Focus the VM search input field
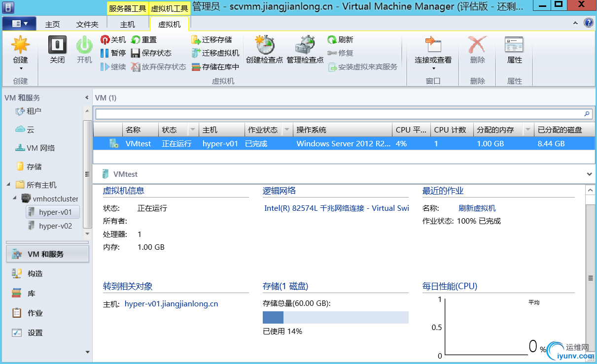 (x=339, y=114)
